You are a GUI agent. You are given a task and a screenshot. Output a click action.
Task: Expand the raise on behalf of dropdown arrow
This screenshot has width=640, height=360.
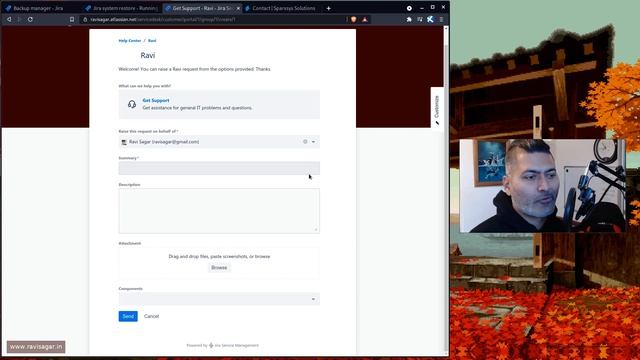[313, 142]
